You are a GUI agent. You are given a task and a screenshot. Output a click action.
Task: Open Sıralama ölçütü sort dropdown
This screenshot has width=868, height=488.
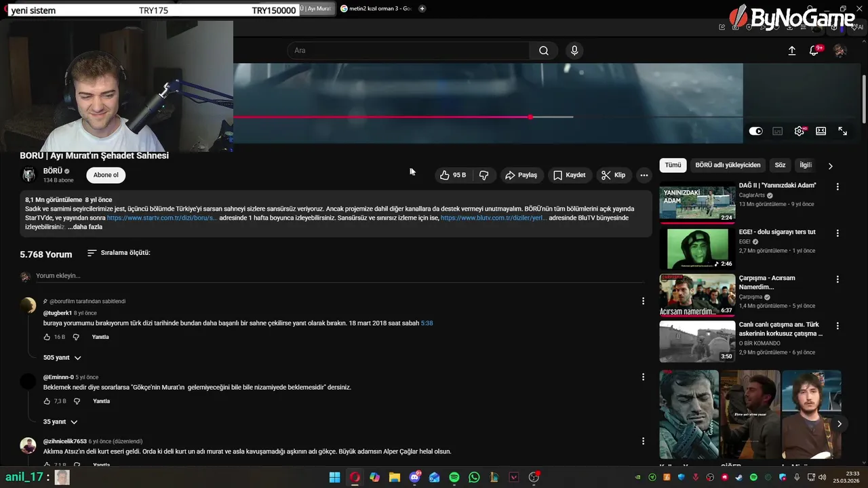(x=119, y=253)
